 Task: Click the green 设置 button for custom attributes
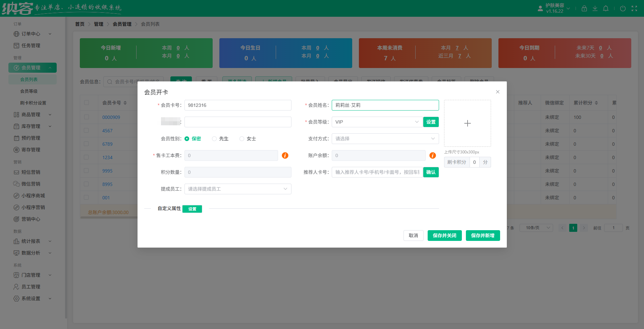192,209
